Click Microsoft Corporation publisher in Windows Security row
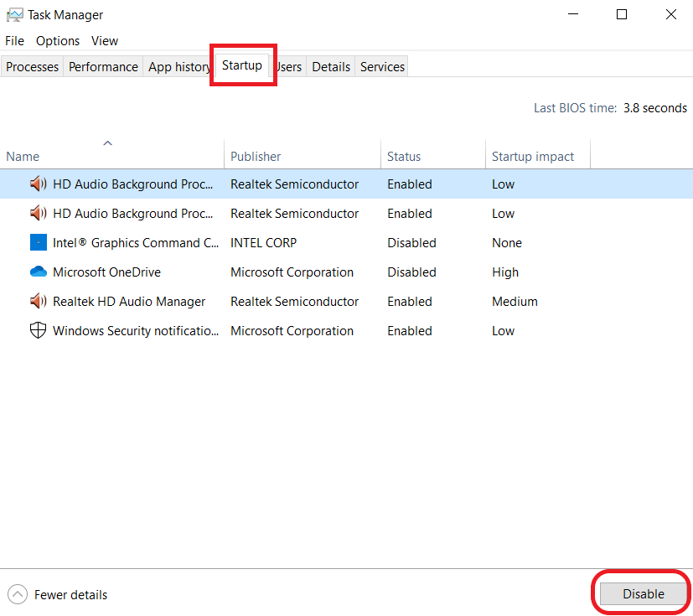 point(292,330)
